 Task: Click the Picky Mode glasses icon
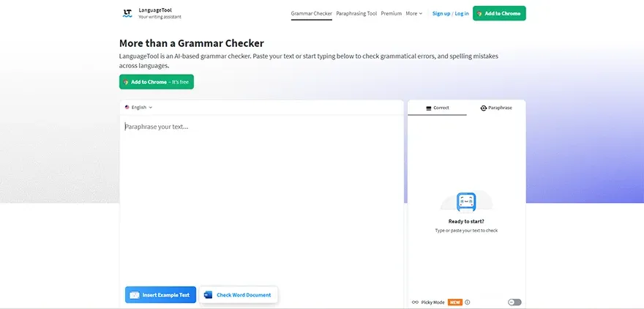tap(415, 302)
